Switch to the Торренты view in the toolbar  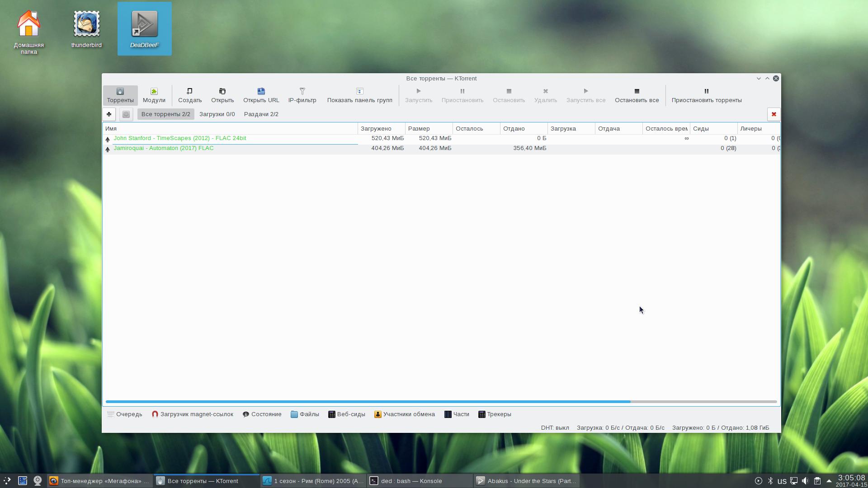click(120, 95)
